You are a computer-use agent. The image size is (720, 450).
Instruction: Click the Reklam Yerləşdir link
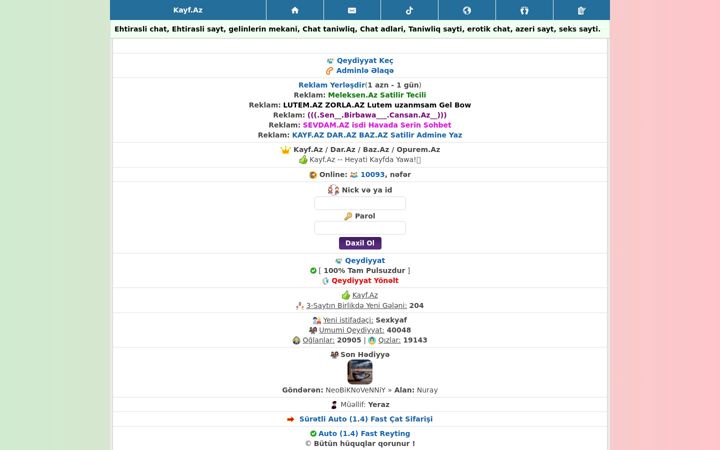[x=332, y=85]
